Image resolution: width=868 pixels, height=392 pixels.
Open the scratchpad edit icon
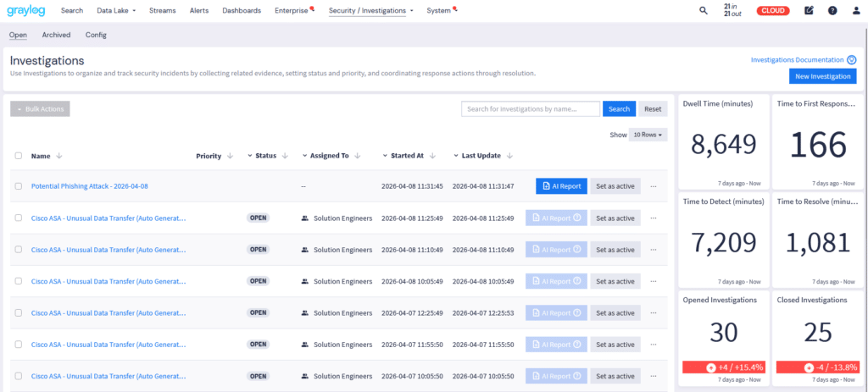[x=809, y=11]
